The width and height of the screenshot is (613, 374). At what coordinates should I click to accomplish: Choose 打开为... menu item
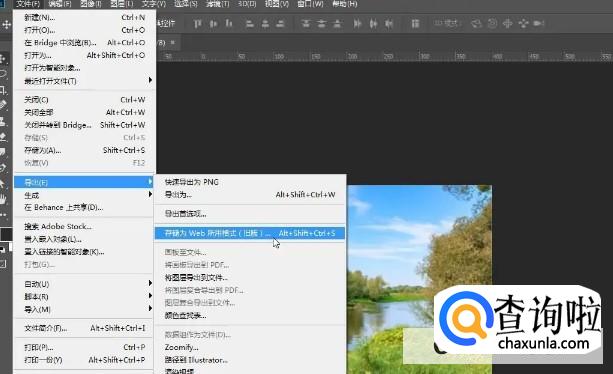(x=84, y=55)
